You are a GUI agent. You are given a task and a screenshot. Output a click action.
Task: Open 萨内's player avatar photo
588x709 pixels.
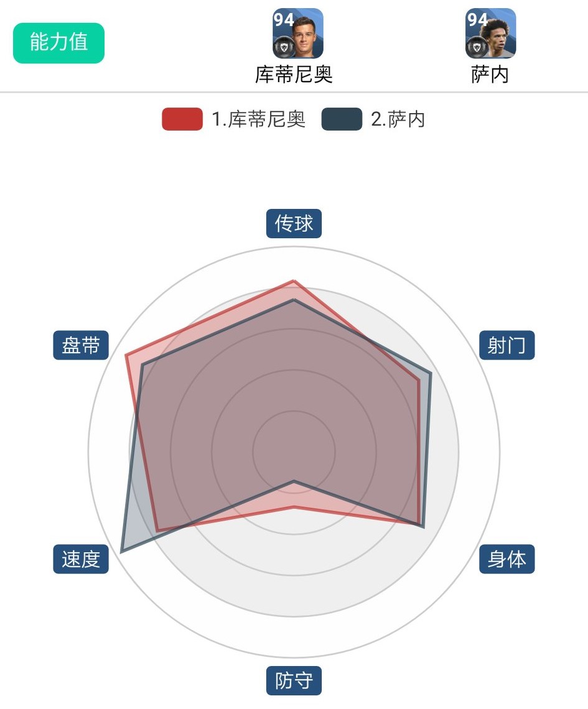tap(498, 36)
